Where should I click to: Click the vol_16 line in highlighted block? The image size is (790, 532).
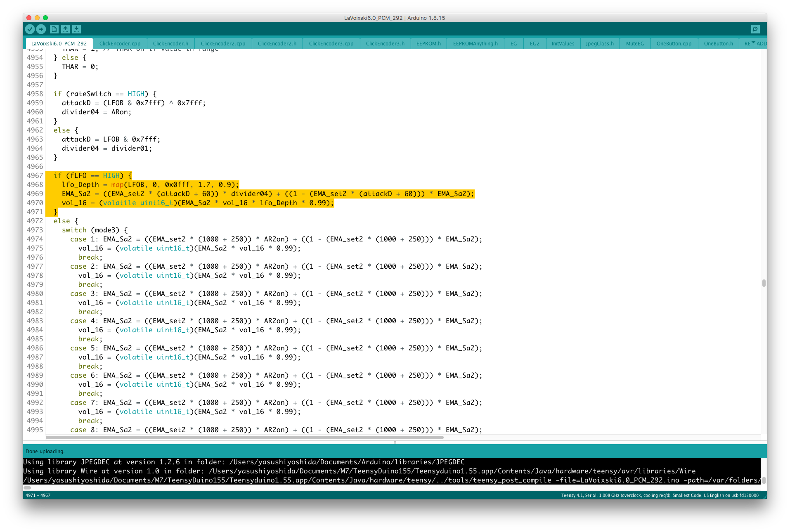click(198, 203)
